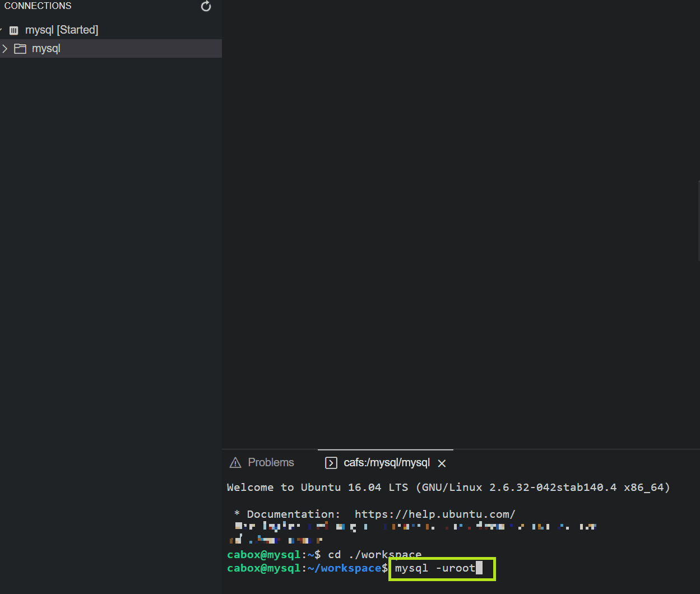Collapse the CONNECTIONS panel header
Image resolution: width=700 pixels, height=594 pixels.
click(x=37, y=6)
